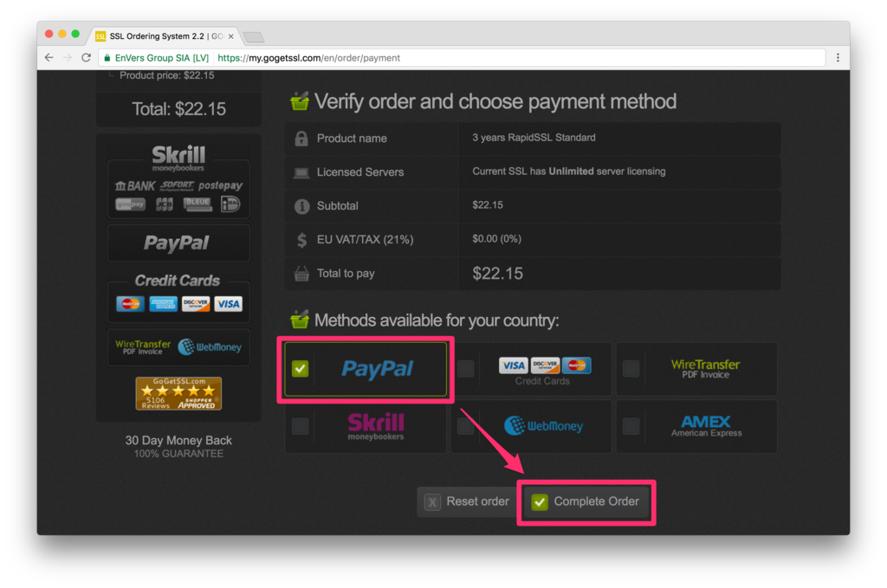Click the Current SSL has Unlimited server licensing text
The image size is (887, 588).
tap(568, 171)
